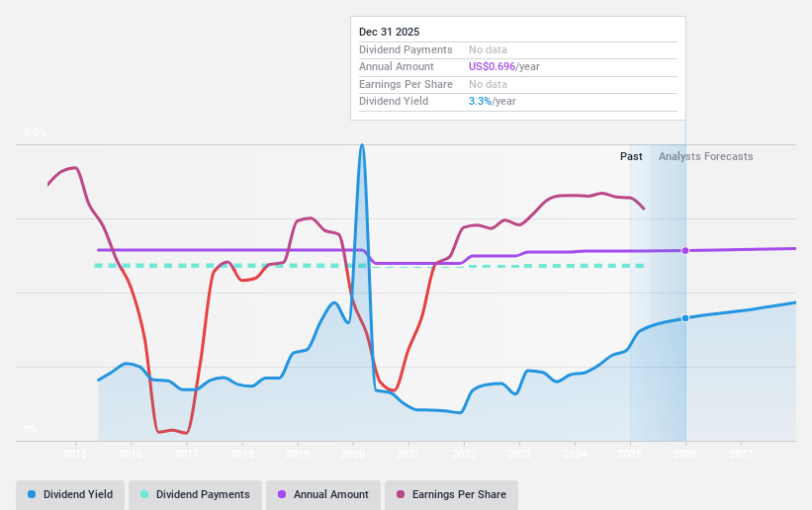Image resolution: width=812 pixels, height=510 pixels.
Task: Click the 2025 x-axis label
Action: coord(630,454)
